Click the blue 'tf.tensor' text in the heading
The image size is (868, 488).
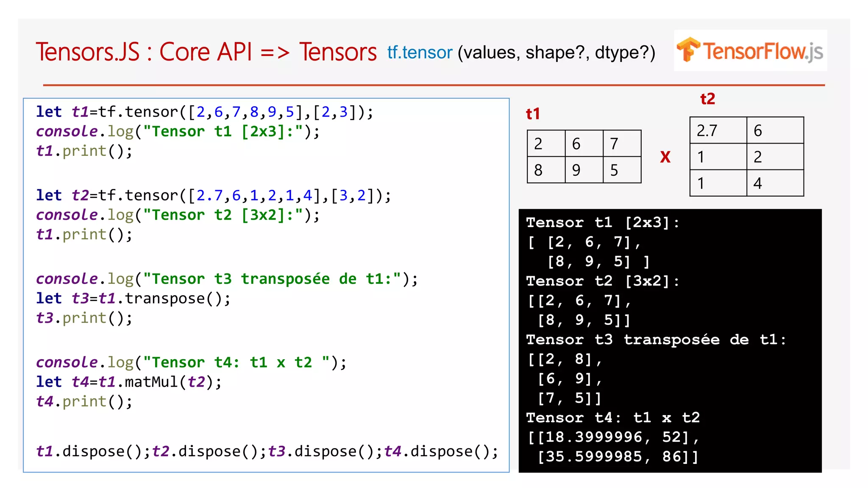420,53
